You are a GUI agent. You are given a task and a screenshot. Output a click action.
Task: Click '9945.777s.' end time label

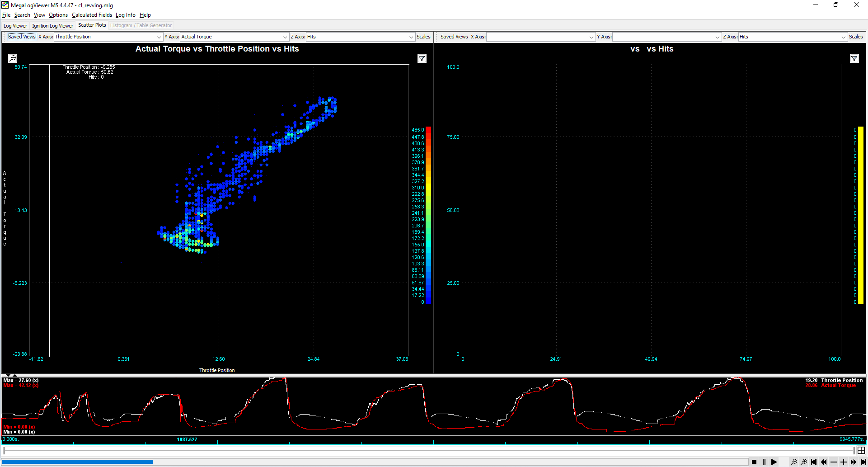852,439
